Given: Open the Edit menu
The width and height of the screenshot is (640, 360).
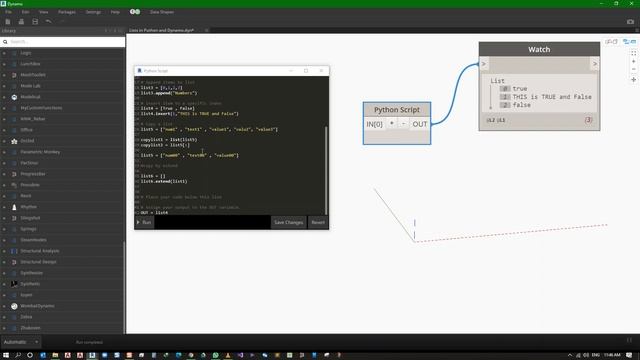Looking at the screenshot, I should pyautogui.click(x=25, y=12).
